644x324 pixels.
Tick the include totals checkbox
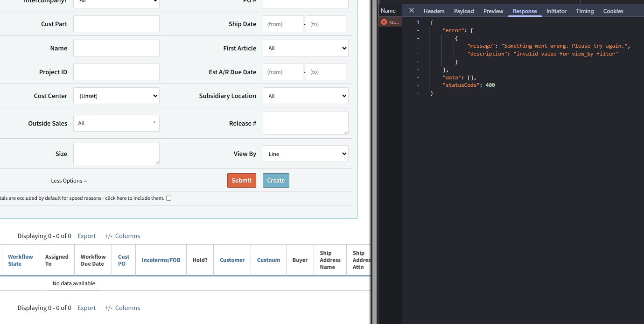coord(169,198)
